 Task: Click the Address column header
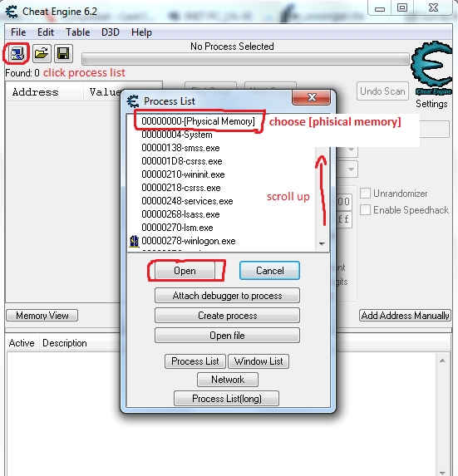coord(35,92)
